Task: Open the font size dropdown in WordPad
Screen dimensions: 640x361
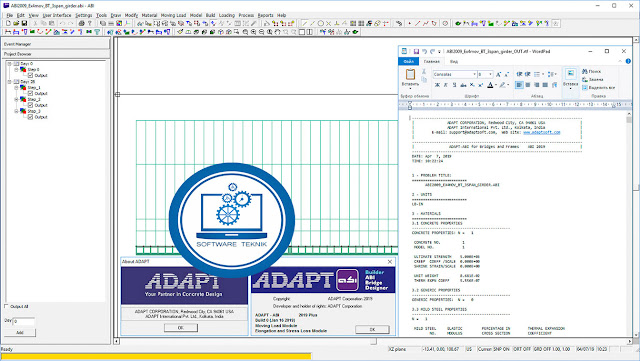Action: point(490,74)
